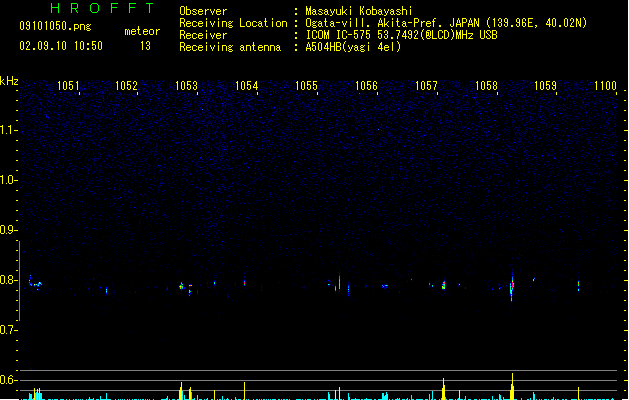Click the 1059 time axis label
629x400 pixels.
point(546,86)
